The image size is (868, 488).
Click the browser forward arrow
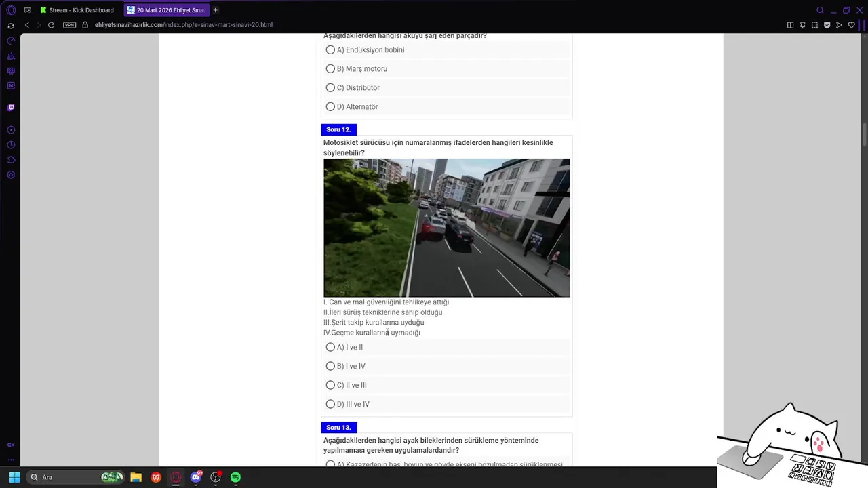tap(39, 25)
